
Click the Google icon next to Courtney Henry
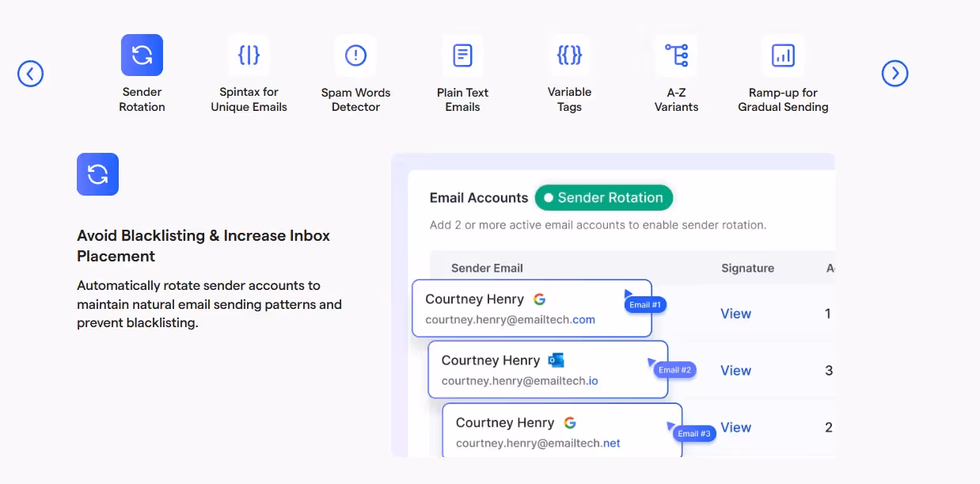pos(540,299)
